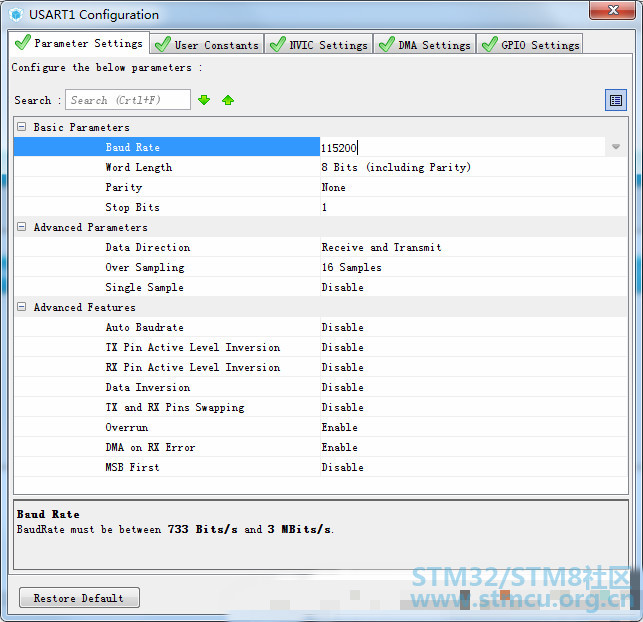Viewport: 643px width, 622px height.
Task: Click the USART1 Configuration window cube icon
Action: (16, 15)
